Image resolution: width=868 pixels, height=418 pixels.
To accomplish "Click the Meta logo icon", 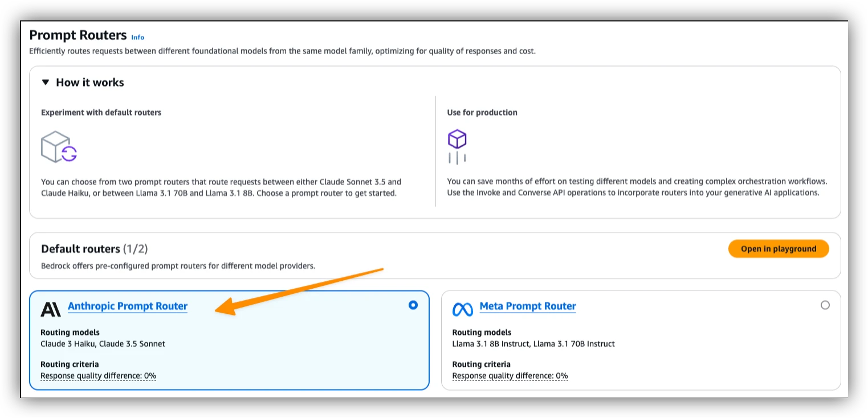I will [463, 309].
